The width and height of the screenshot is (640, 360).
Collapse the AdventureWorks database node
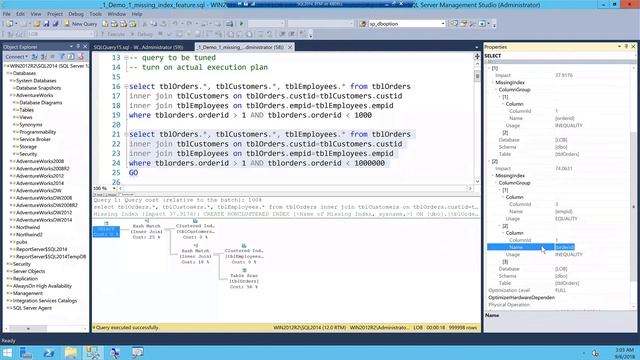point(11,96)
